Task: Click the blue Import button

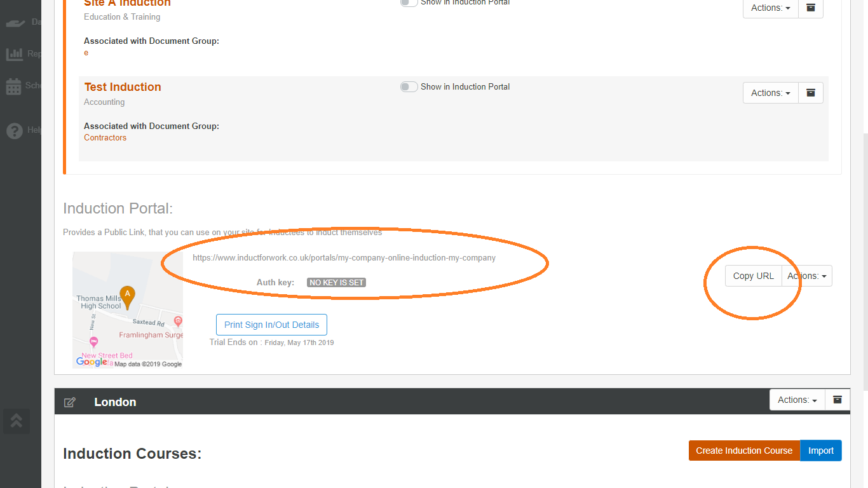Action: (x=821, y=451)
